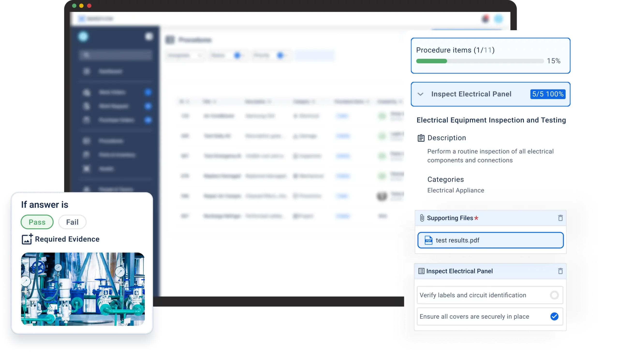Open the equipment evidence photo thumbnail

coord(83,289)
